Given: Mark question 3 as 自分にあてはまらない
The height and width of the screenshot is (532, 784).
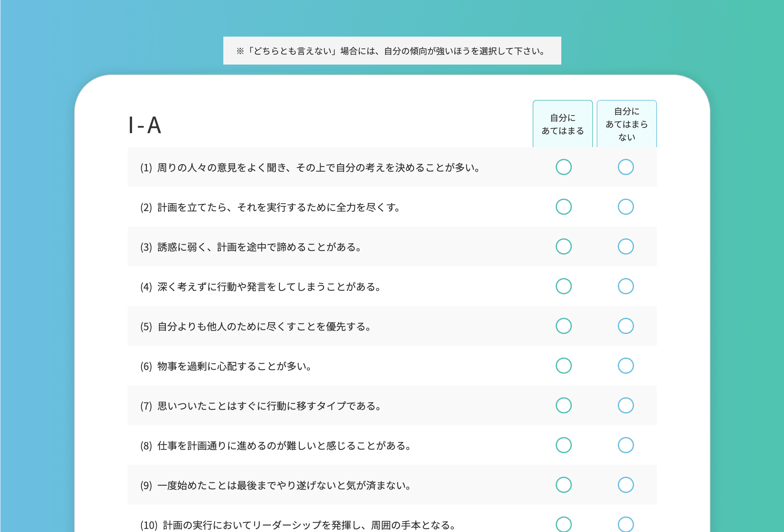Looking at the screenshot, I should tap(626, 246).
